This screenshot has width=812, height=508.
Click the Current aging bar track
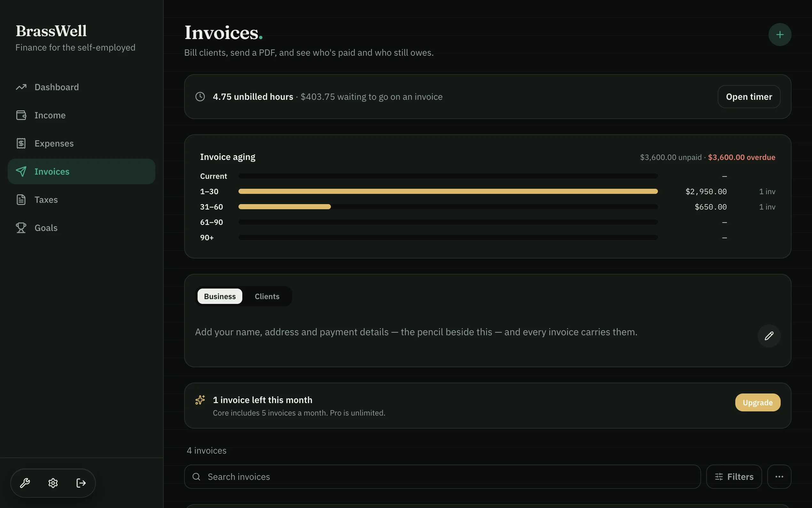coord(448,176)
